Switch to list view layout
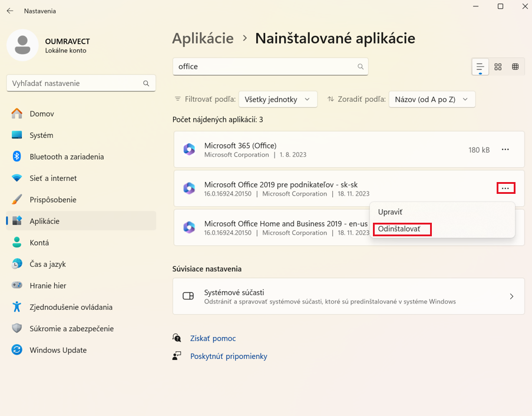Image resolution: width=532 pixels, height=416 pixels. tap(480, 67)
